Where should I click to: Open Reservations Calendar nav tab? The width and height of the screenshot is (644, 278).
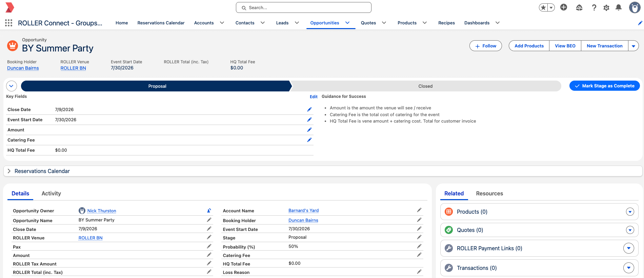(x=161, y=23)
